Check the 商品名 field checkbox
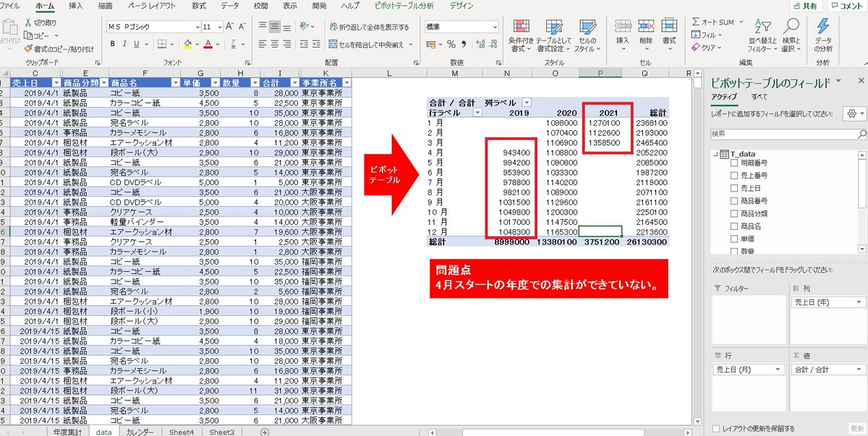868x436 pixels. click(x=733, y=226)
